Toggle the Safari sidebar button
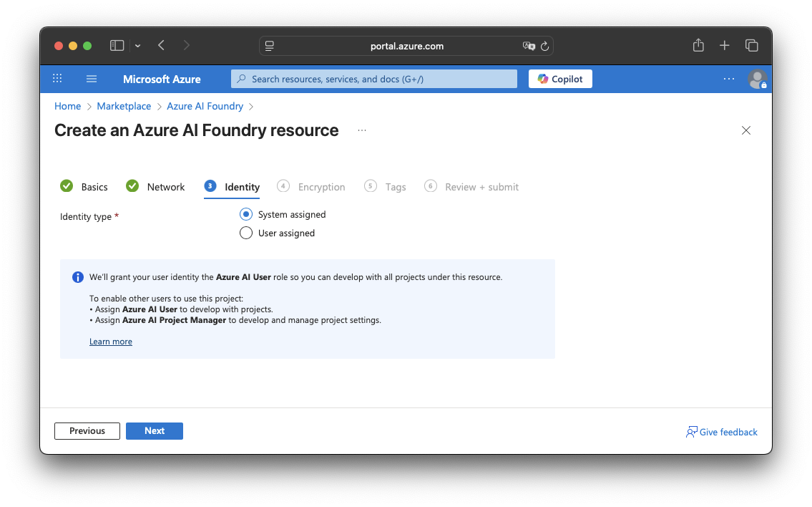Screen dimensions: 812x507 [117, 46]
